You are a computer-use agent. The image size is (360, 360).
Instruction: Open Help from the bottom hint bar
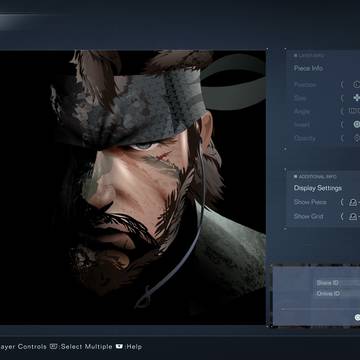134,347
